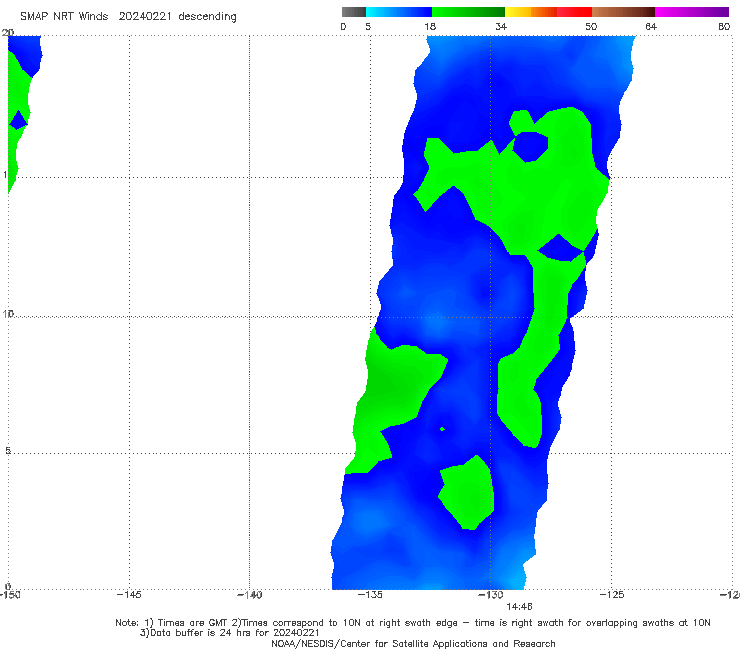
Task: Click the '50' label under the color bar
Action: (x=591, y=26)
